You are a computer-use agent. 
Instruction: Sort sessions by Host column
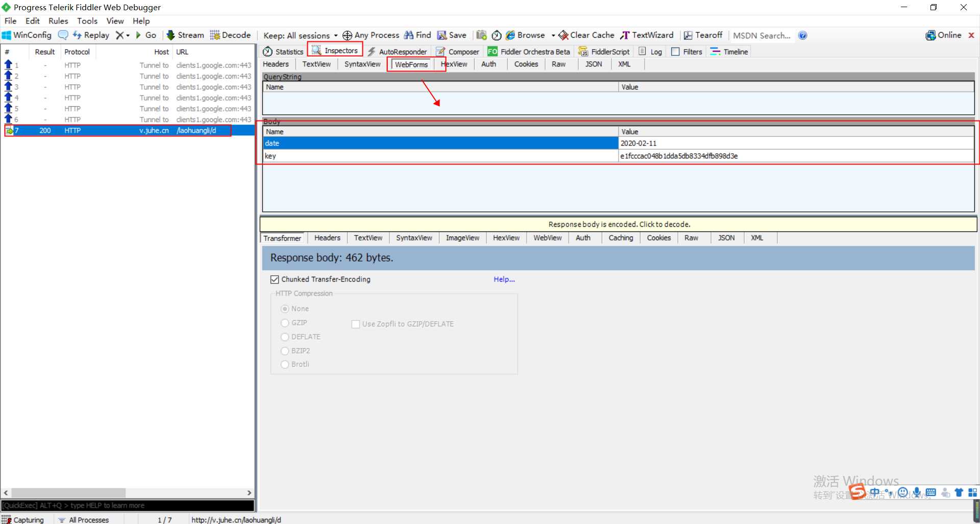click(161, 52)
